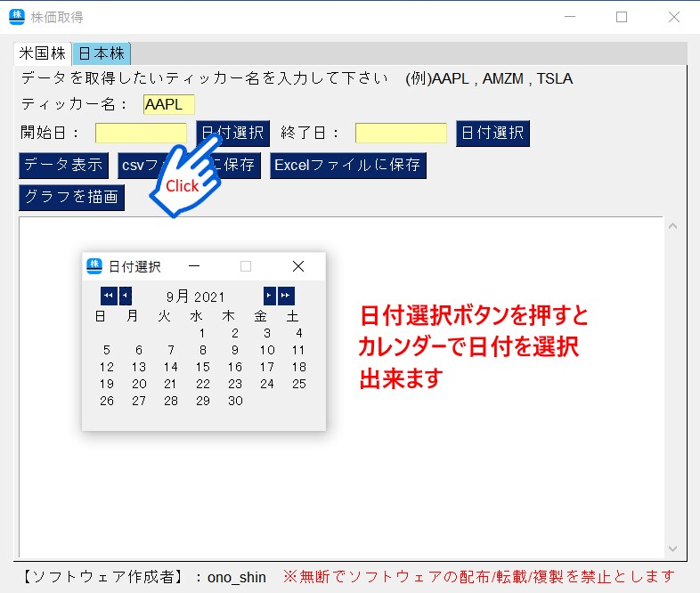Select day 12 in the calendar
This screenshot has height=593, width=700.
[x=107, y=367]
